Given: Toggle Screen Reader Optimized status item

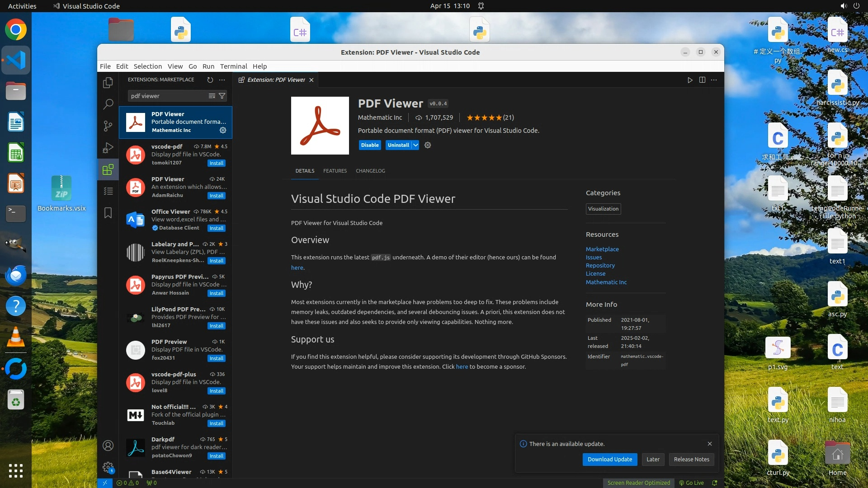Looking at the screenshot, I should (638, 483).
